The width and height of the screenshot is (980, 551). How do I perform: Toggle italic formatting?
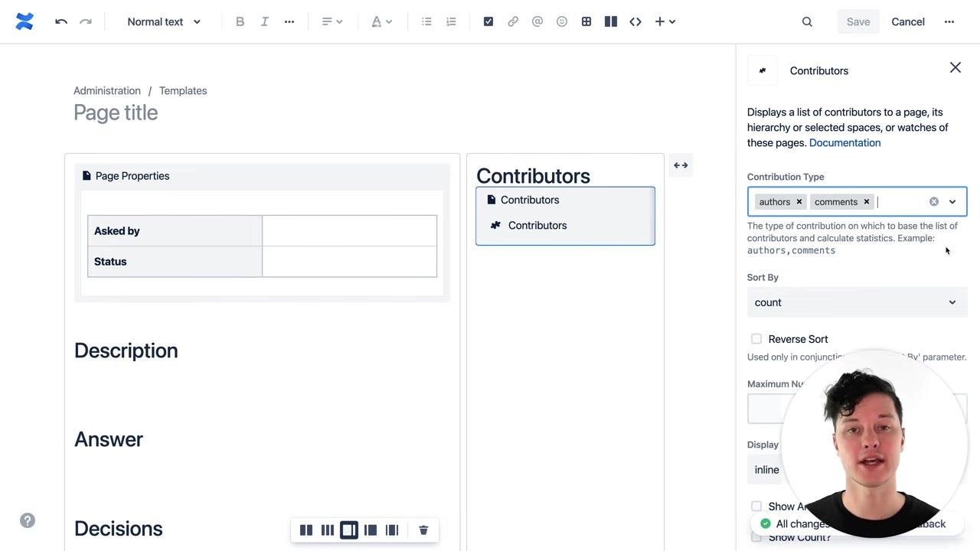[264, 21]
